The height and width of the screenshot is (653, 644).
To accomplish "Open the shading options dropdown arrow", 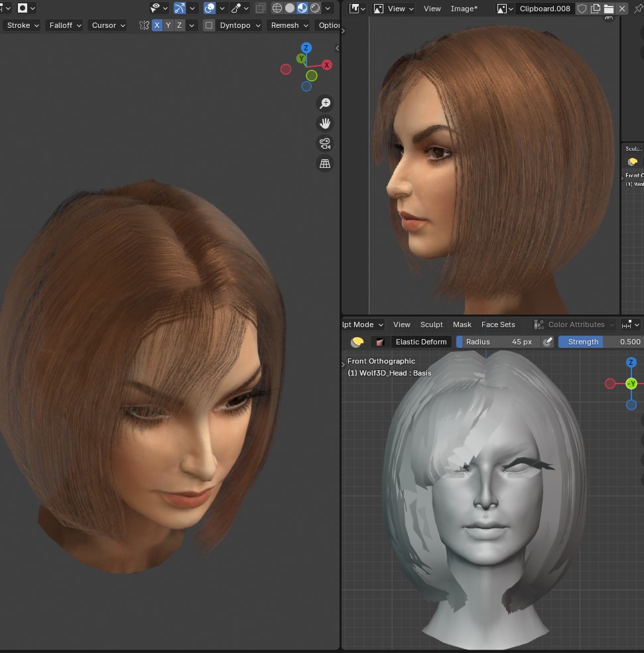I will pos(328,8).
